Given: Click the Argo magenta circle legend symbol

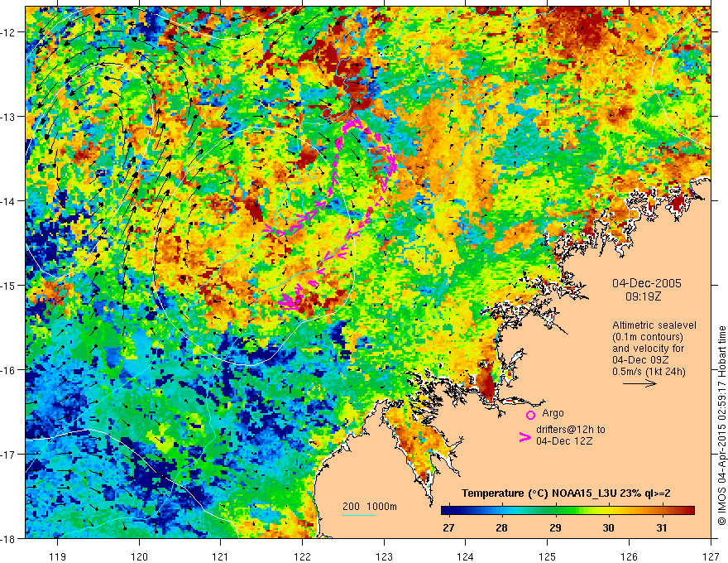Looking at the screenshot, I should point(530,415).
